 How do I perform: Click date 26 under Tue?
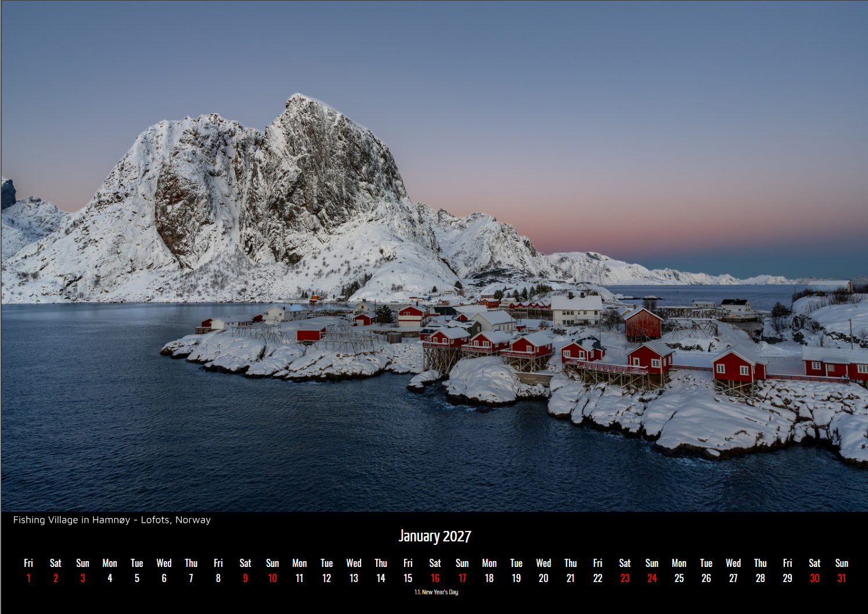coord(706,578)
